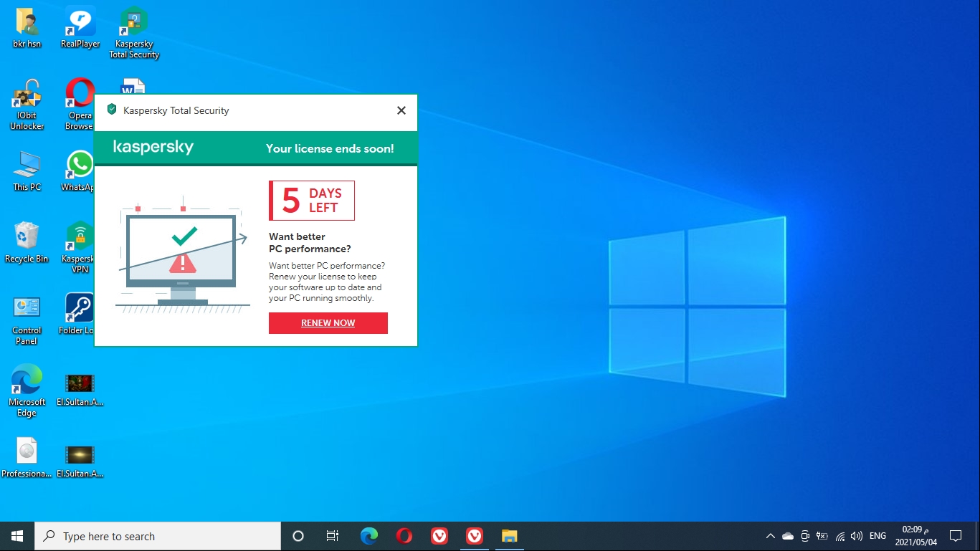
Task: Select Kaspersky Total Security desktop shortcut
Action: pyautogui.click(x=134, y=33)
